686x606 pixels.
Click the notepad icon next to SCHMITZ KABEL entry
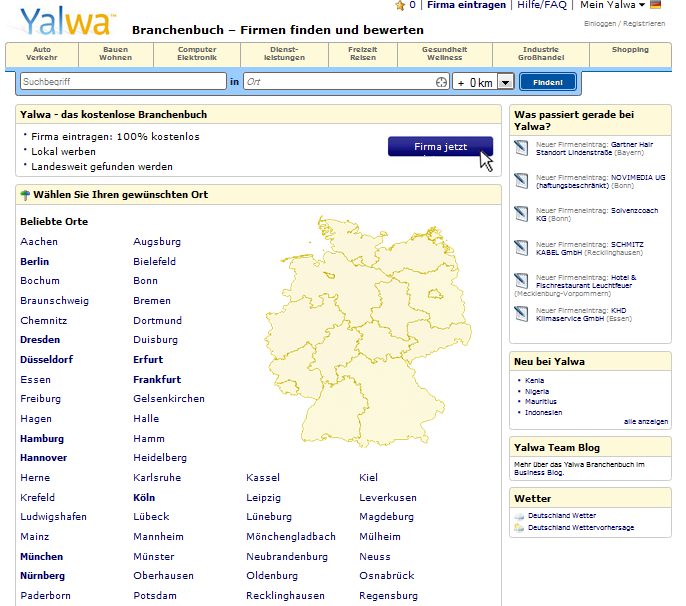[521, 248]
